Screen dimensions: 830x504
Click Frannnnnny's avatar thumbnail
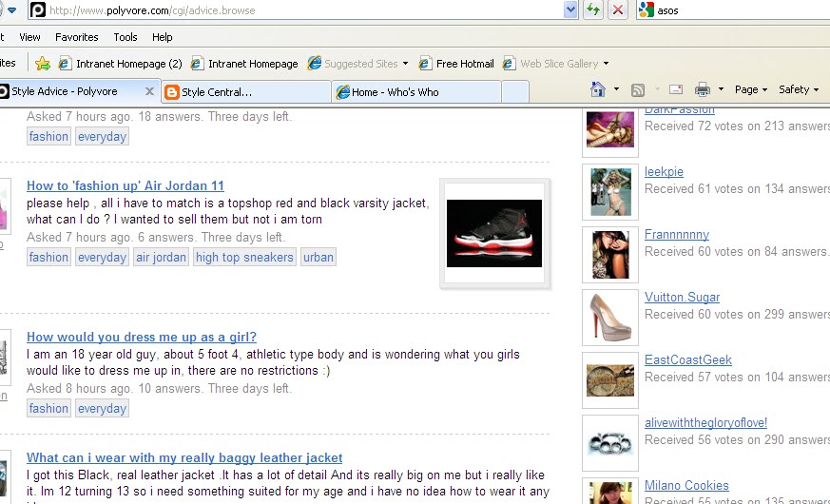610,255
